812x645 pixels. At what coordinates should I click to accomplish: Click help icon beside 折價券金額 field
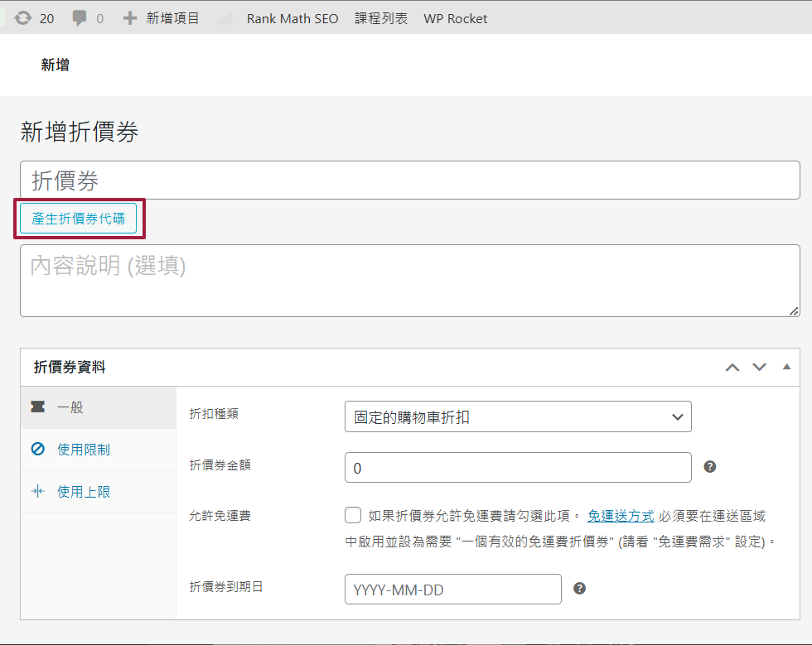click(709, 467)
